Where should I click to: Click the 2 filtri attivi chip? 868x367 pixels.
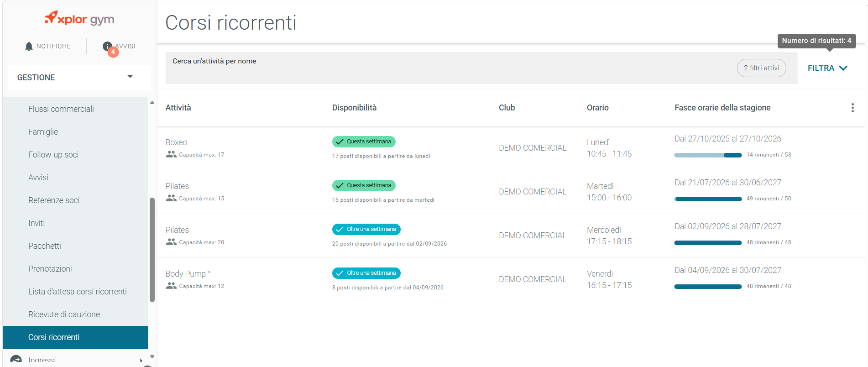point(761,68)
